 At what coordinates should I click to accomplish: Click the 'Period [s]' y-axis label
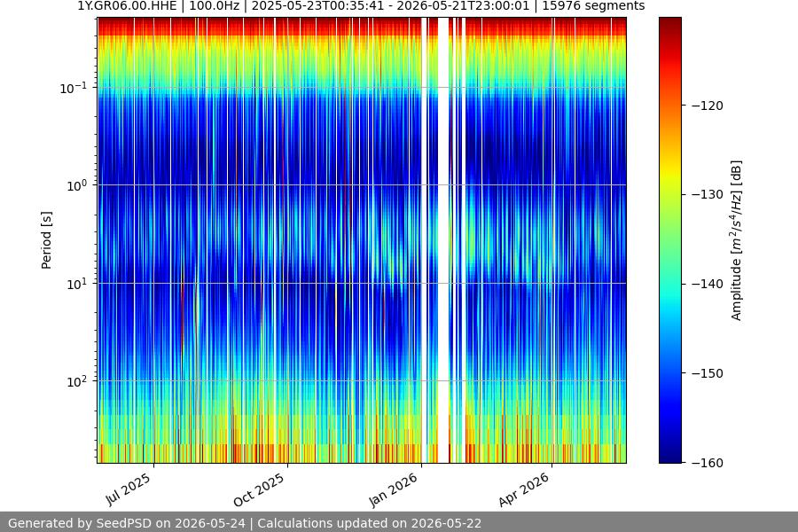click(46, 240)
